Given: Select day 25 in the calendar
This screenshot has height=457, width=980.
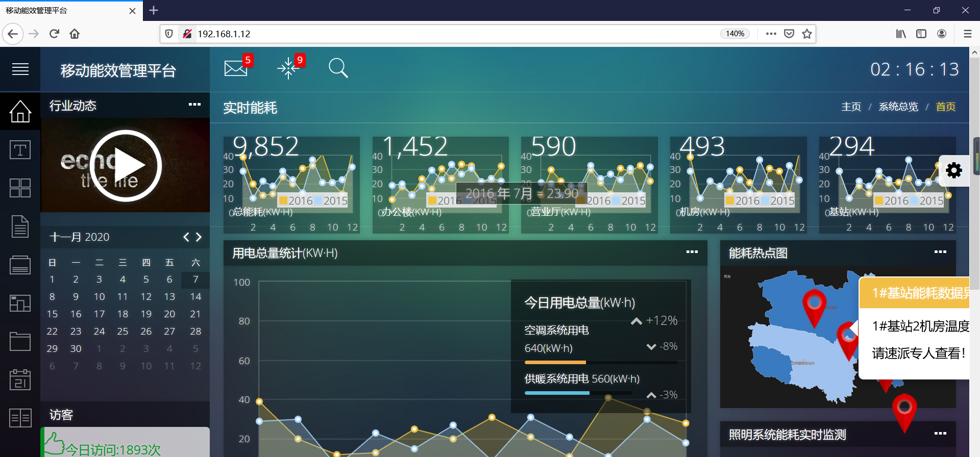Looking at the screenshot, I should tap(122, 331).
